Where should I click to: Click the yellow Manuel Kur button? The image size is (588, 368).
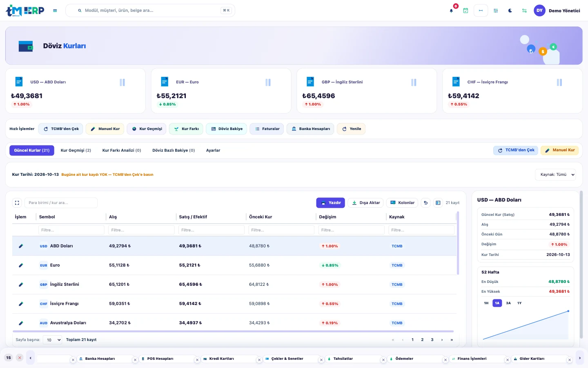click(559, 150)
